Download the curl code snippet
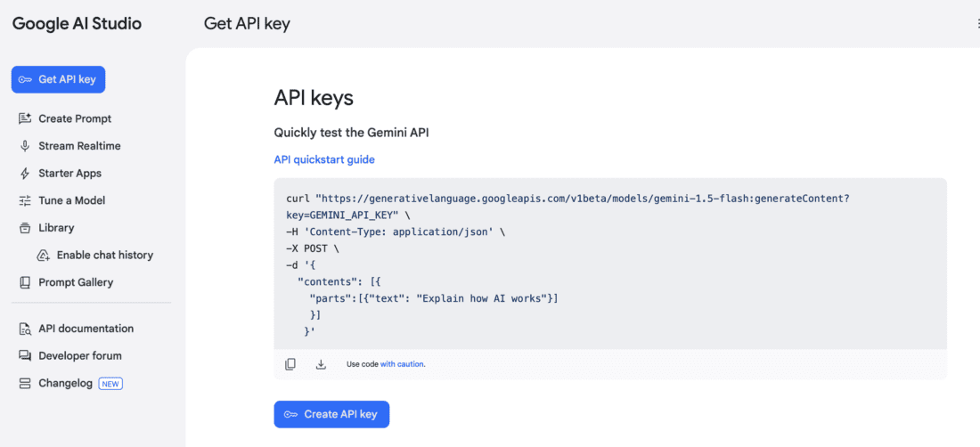 pos(322,364)
